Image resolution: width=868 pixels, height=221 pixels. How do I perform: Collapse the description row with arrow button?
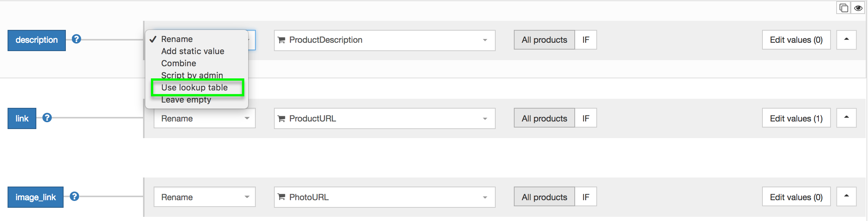(x=846, y=40)
